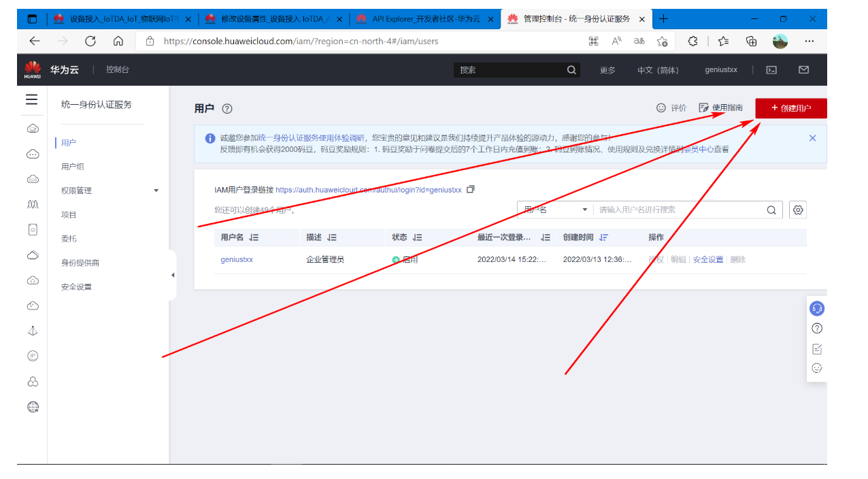The image size is (868, 479).
Task: Open a new browser tab
Action: pos(663,19)
